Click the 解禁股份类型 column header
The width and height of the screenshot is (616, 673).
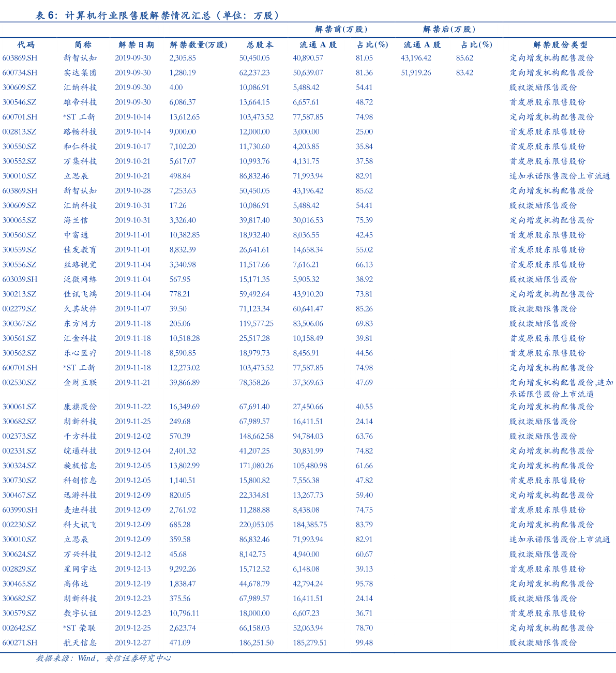560,45
